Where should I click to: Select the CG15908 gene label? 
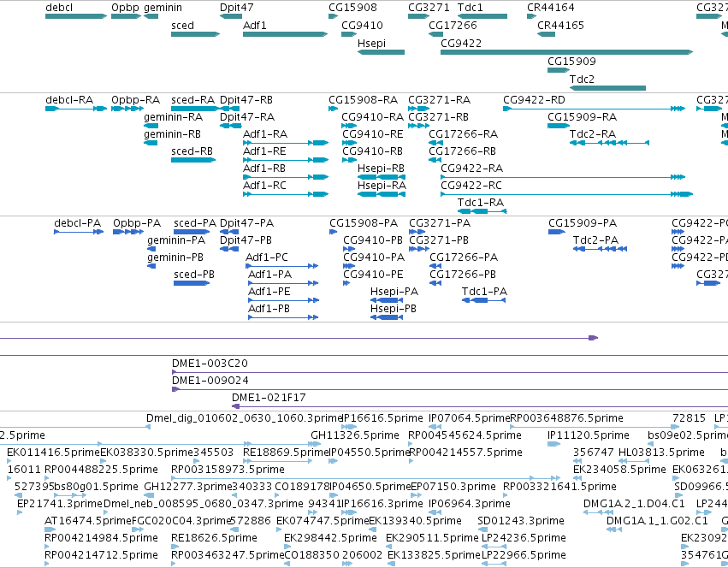(x=352, y=8)
